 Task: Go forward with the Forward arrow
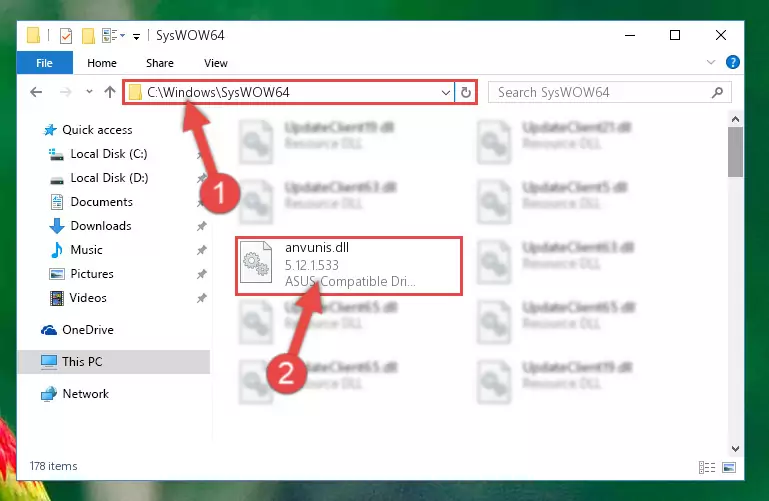pos(65,92)
